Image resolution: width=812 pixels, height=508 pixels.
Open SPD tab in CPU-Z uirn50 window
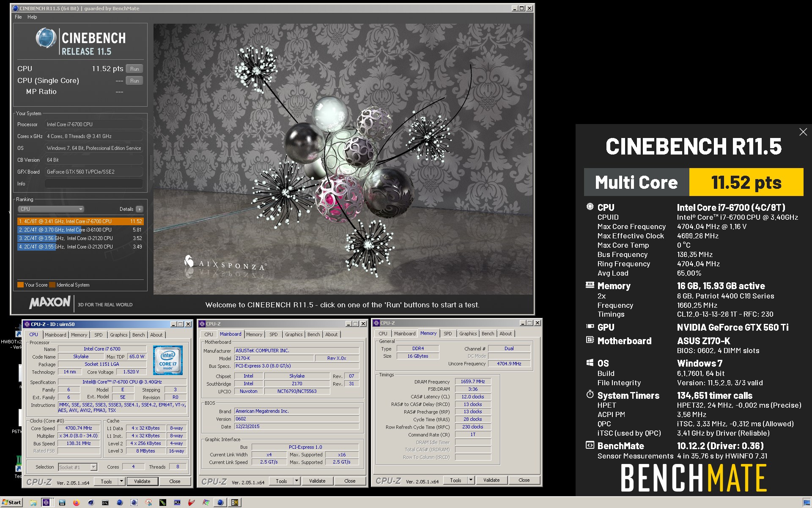point(99,335)
